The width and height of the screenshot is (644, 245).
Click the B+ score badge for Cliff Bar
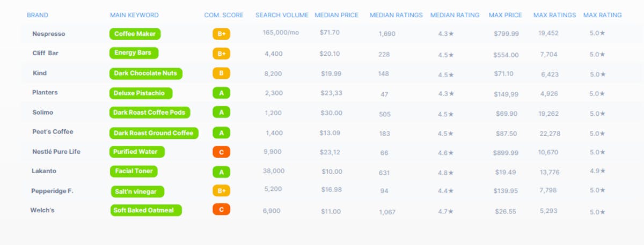coord(221,54)
